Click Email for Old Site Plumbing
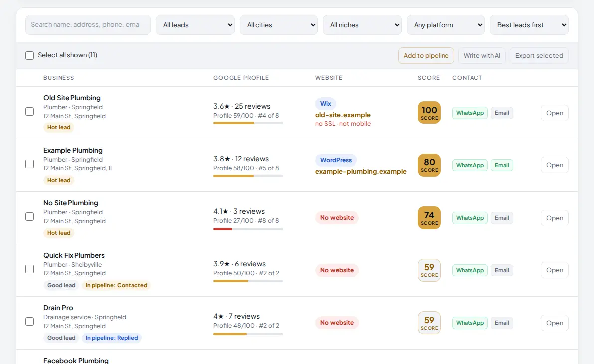This screenshot has width=594, height=364. click(502, 113)
